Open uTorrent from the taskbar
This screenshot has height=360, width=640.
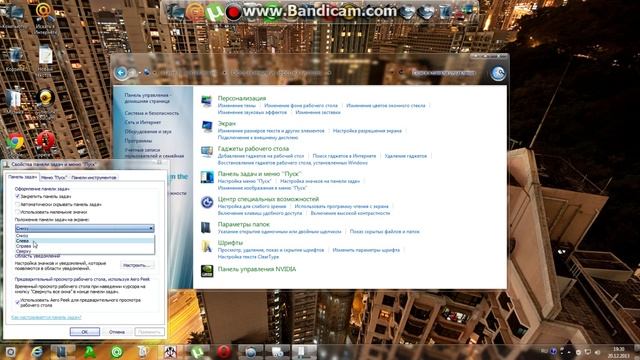click(198, 352)
